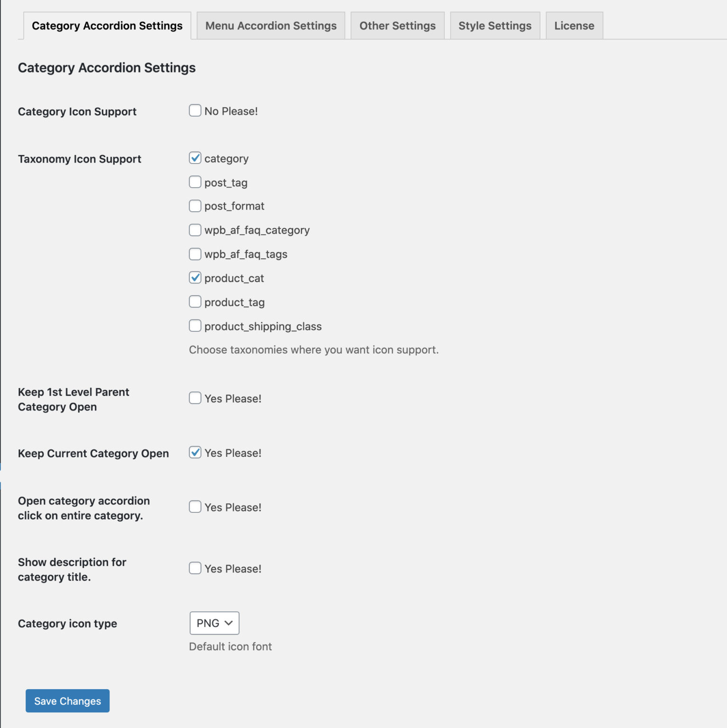Check the post_format taxonomy checkbox
This screenshot has height=728, width=727.
pos(195,206)
